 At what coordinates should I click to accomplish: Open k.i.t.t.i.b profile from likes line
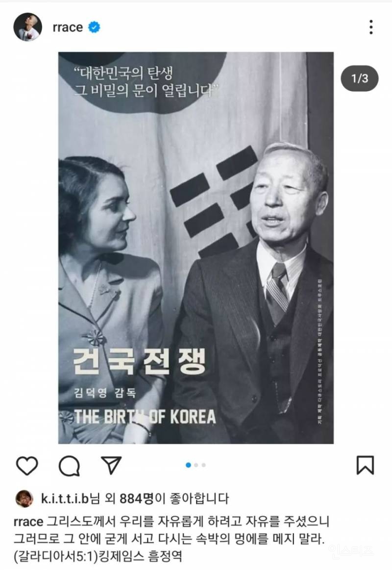tap(65, 498)
